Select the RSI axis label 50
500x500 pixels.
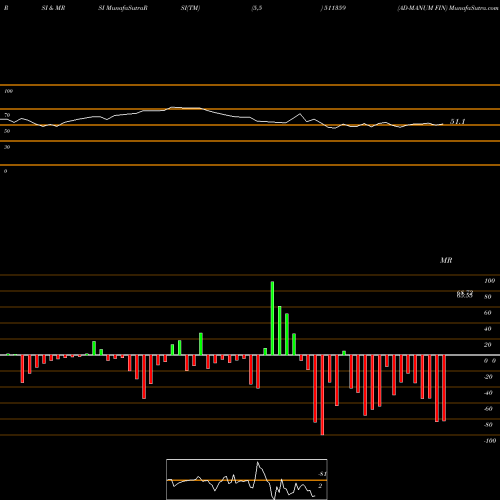pos(7,131)
